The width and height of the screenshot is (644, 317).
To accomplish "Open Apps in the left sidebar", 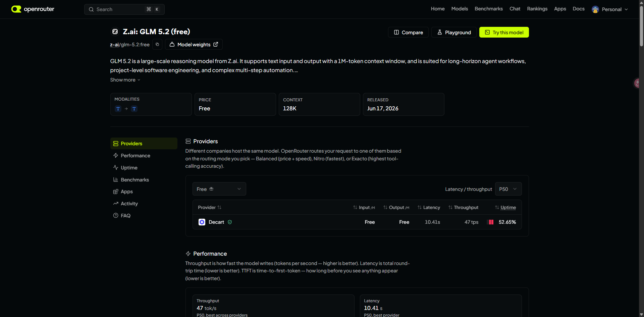I will (x=144, y=192).
